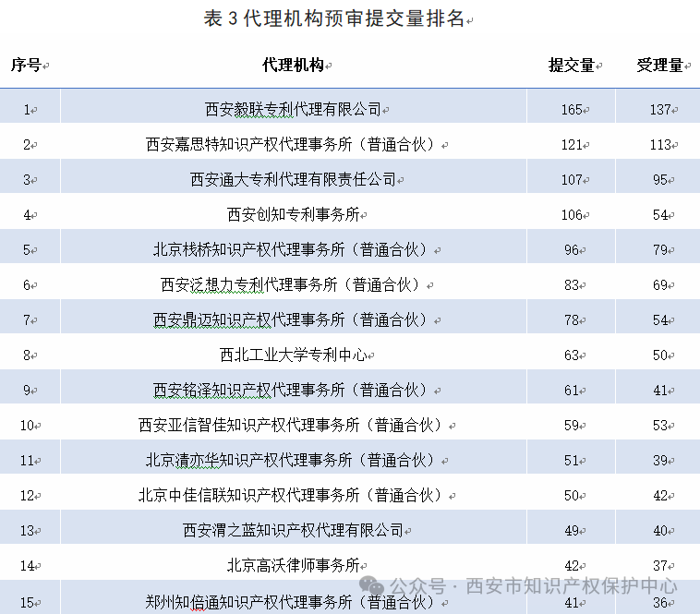The height and width of the screenshot is (614, 700).
Task: Click submission value 49
Action: [x=572, y=531]
